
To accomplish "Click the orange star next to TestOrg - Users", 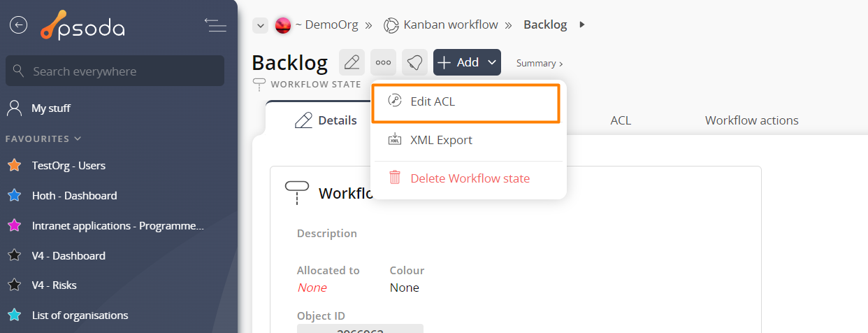I will [14, 166].
